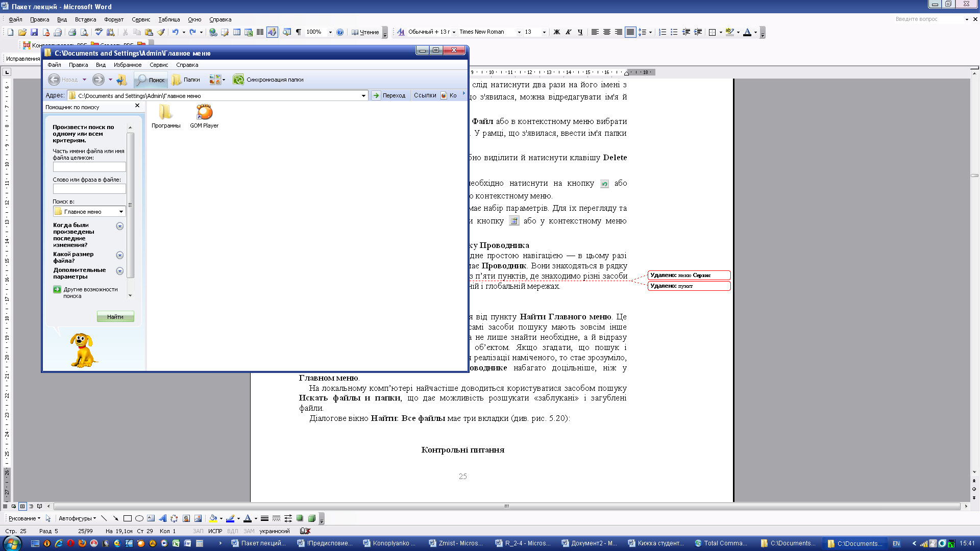The height and width of the screenshot is (551, 980).
Task: Insert an Excel worksheet from the toolbar
Action: pos(249,32)
